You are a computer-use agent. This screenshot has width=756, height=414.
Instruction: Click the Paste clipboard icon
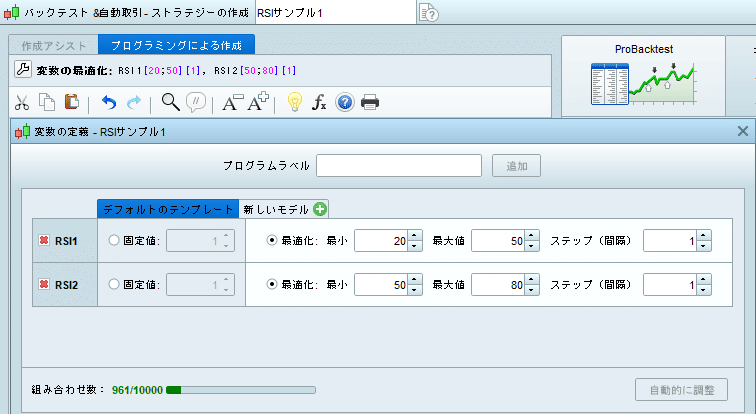[x=72, y=102]
